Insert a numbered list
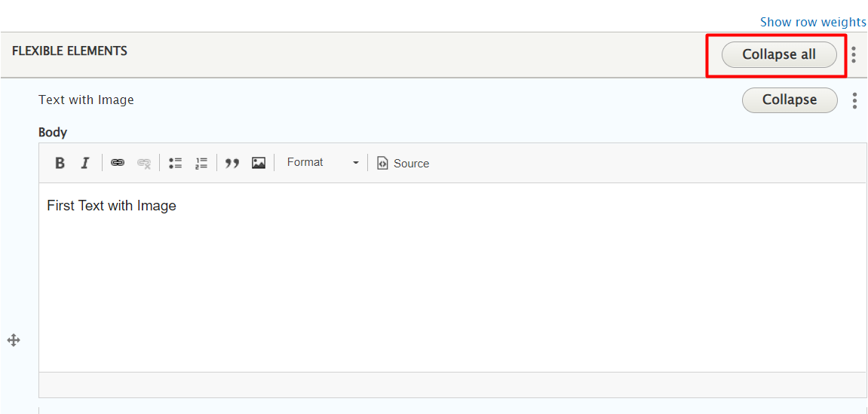The image size is (868, 414). pyautogui.click(x=201, y=163)
